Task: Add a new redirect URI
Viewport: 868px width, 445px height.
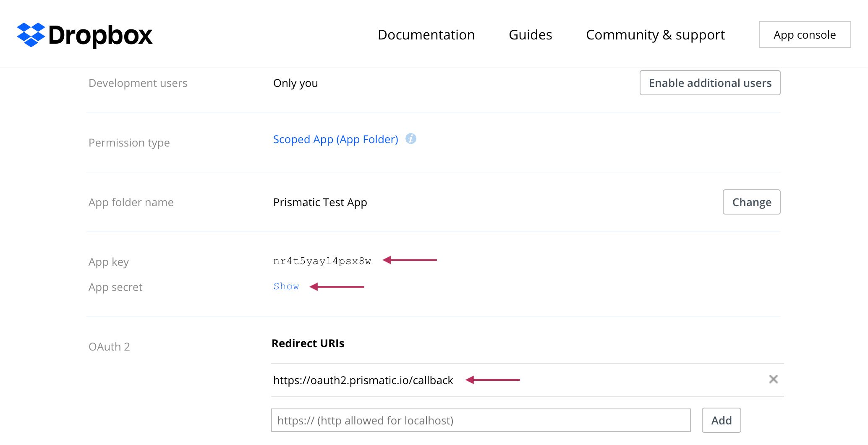Action: click(721, 420)
